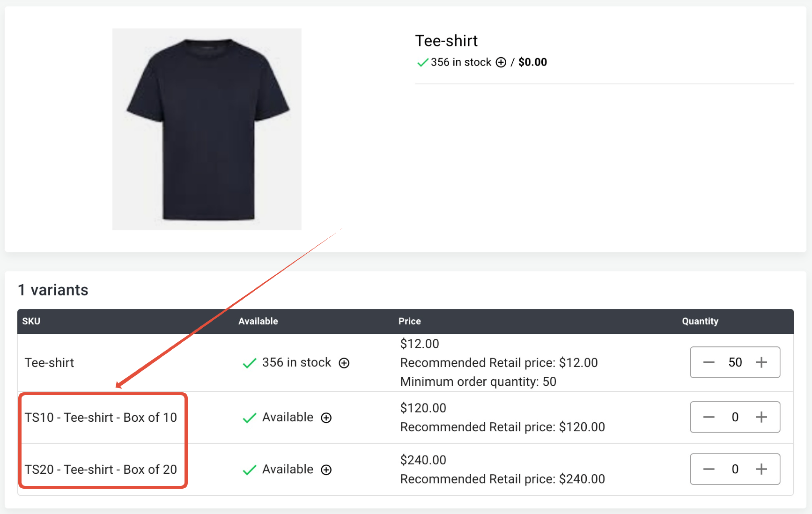Click the SKU column header
Screen dimensions: 812x514
31,321
